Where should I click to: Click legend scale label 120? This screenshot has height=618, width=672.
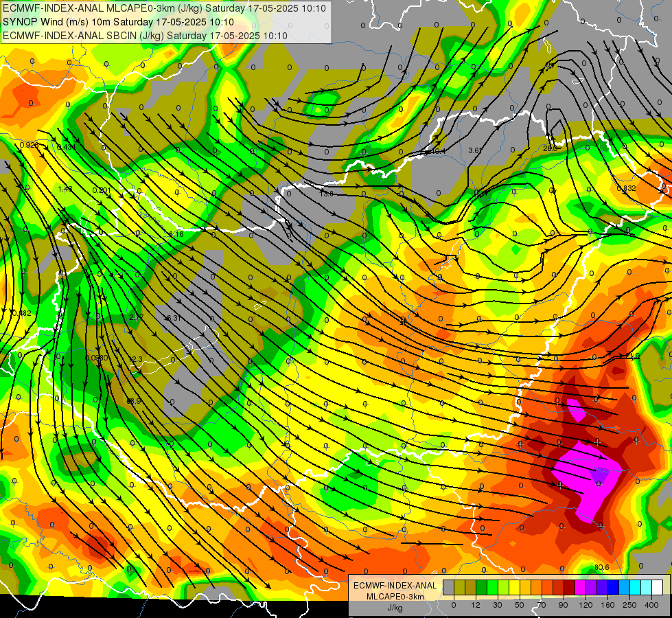coord(586,605)
